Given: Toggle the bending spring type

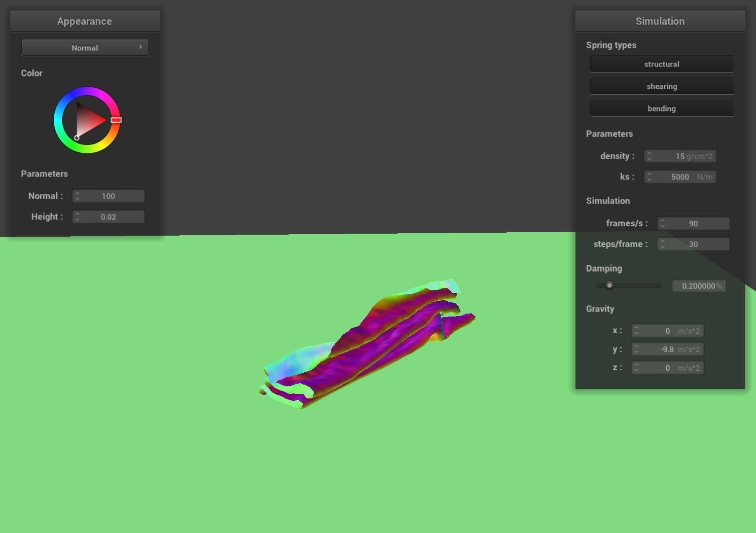Looking at the screenshot, I should pos(662,108).
